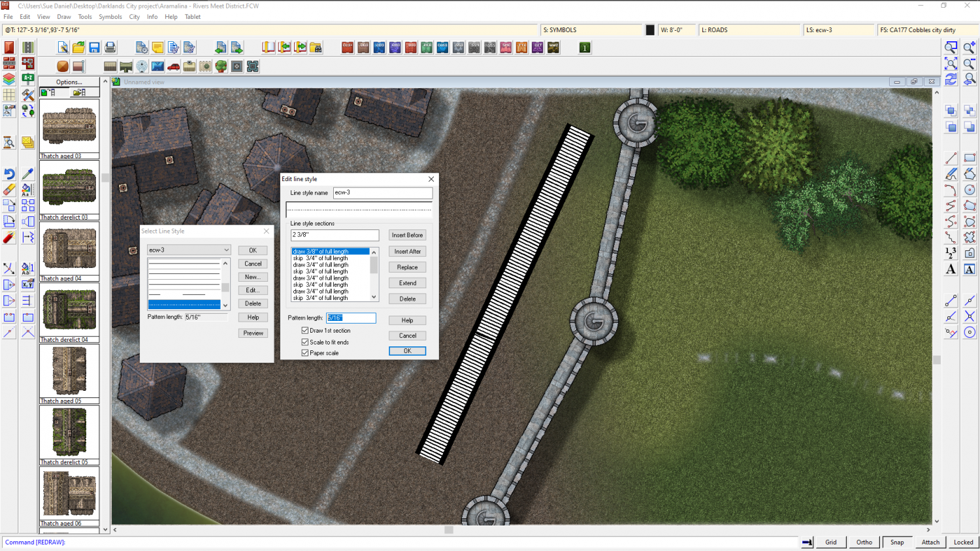Click the Replace button in Edit line style
The height and width of the screenshot is (551, 980).
[408, 267]
